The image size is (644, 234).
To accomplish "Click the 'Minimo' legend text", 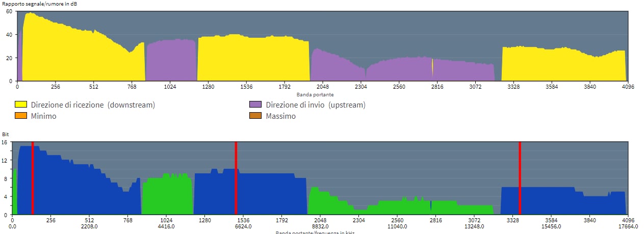I will point(44,116).
